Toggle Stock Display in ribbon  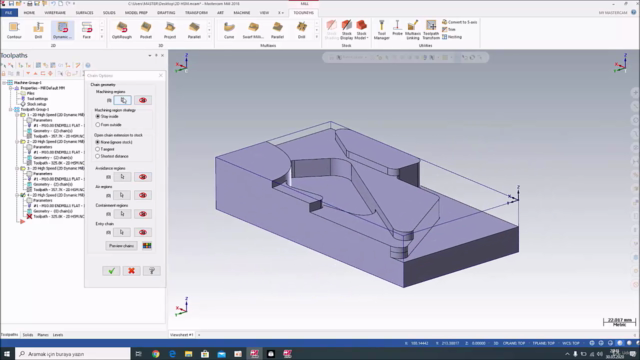347,30
